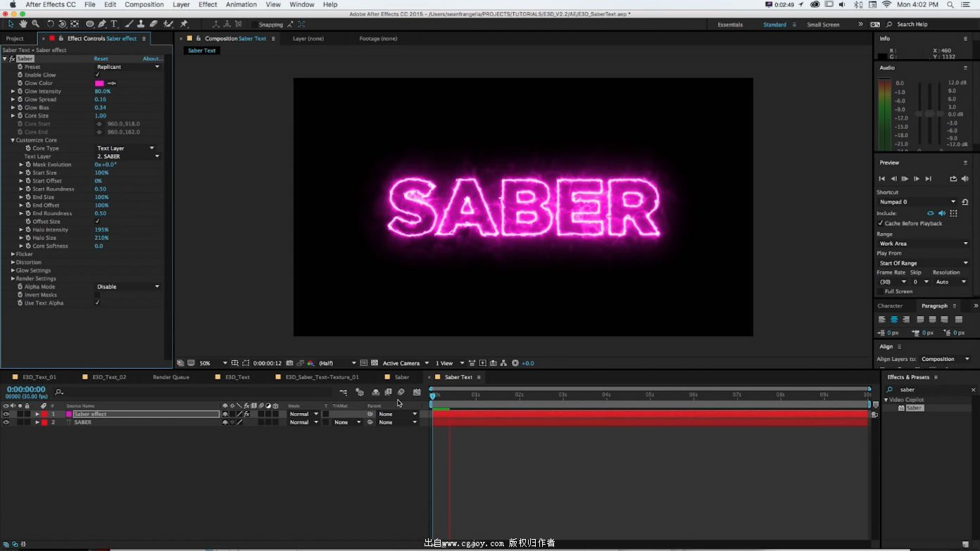
Task: Left-align text in Paragraph panel
Action: tap(882, 319)
